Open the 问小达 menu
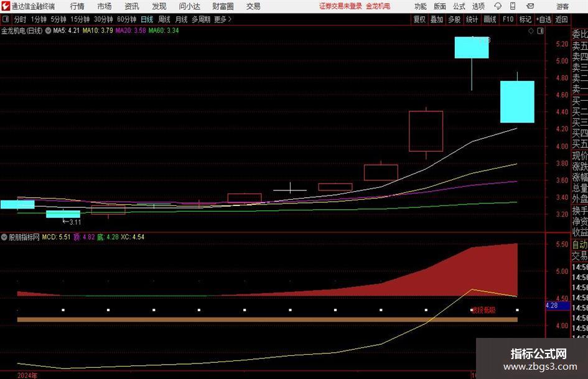The image size is (588, 379). (189, 6)
